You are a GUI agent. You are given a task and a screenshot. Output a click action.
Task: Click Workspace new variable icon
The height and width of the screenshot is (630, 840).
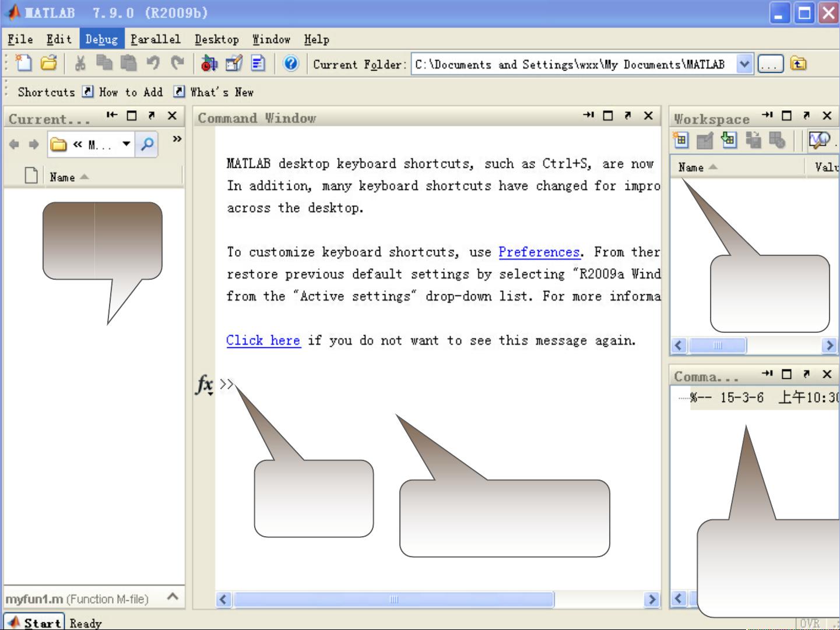point(680,140)
